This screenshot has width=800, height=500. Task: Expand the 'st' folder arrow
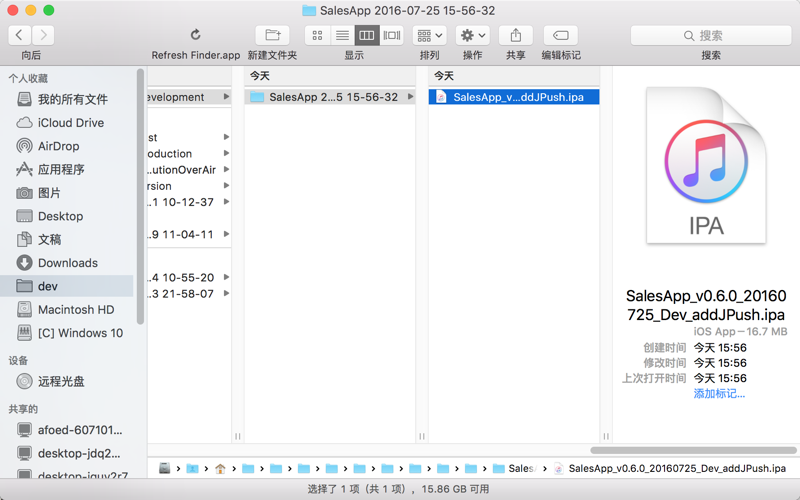[226, 137]
